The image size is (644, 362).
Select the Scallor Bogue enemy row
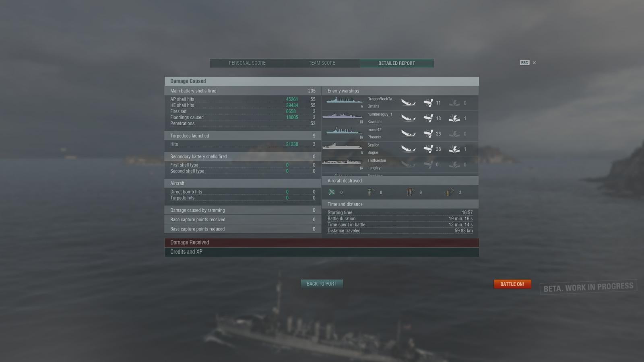point(400,149)
